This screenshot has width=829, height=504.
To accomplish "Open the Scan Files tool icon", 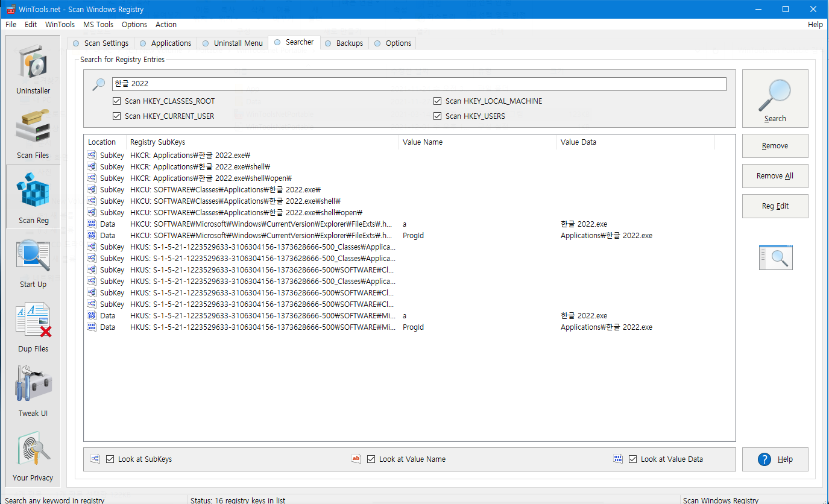I will coord(33,127).
